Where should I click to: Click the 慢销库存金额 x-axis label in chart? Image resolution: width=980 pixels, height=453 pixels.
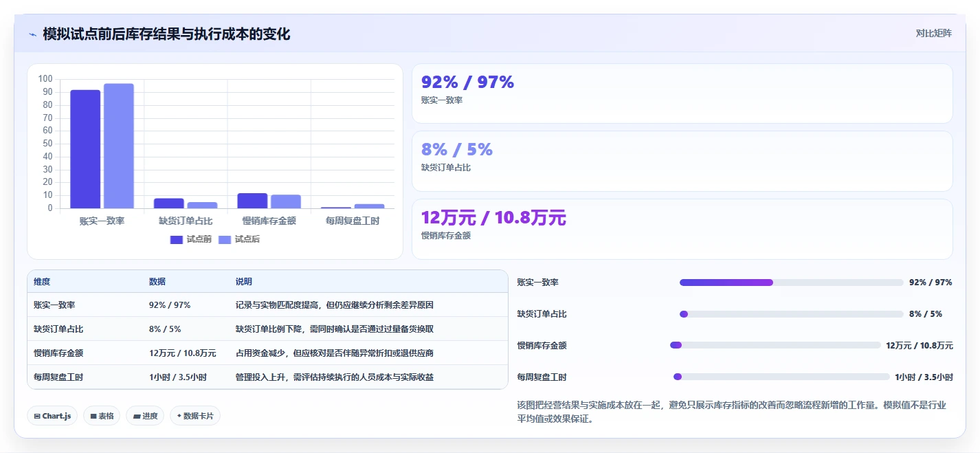point(269,221)
